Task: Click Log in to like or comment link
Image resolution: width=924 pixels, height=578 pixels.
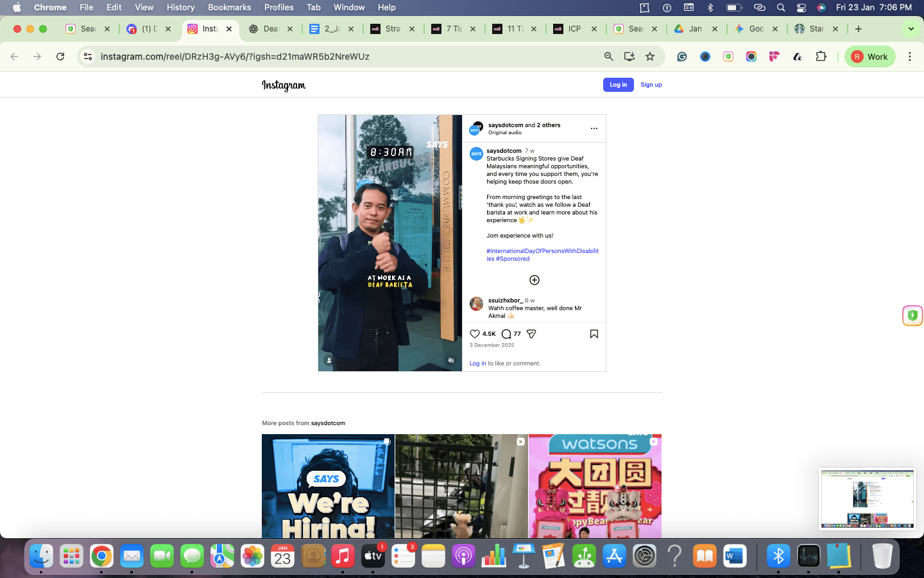Action: point(477,363)
